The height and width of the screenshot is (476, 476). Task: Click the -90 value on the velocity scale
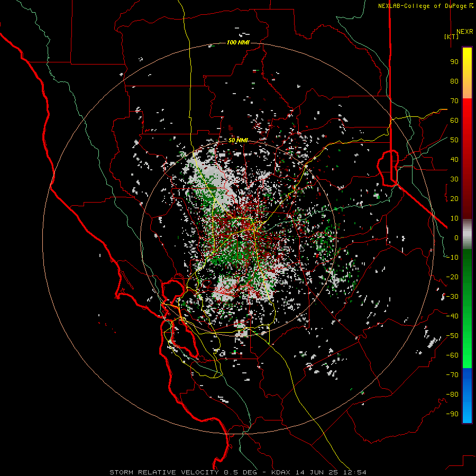pos(452,414)
